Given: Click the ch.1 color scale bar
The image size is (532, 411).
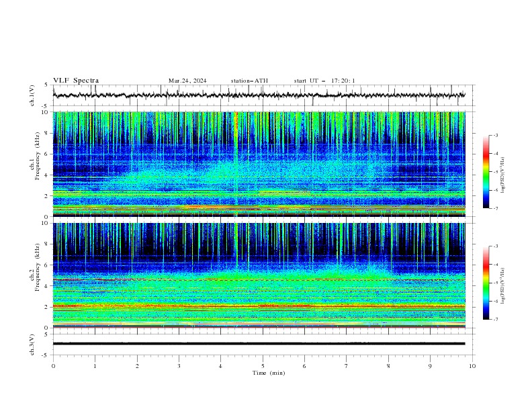Looking at the screenshot, I should 486,172.
